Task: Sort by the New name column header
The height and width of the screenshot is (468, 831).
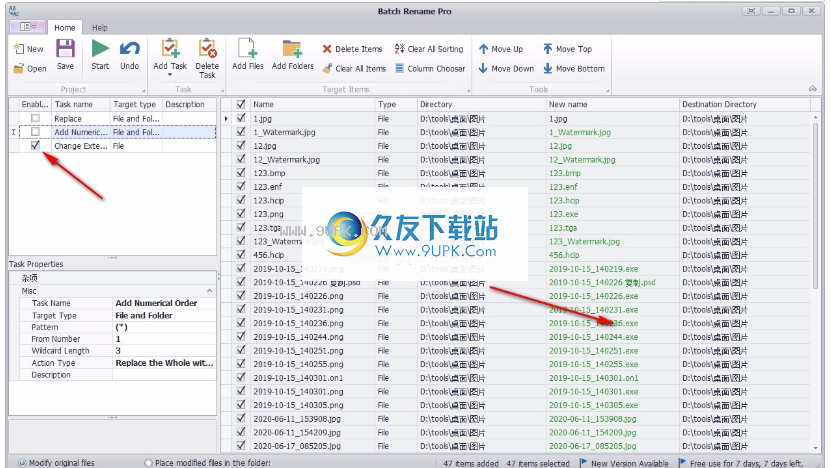Action: 612,104
